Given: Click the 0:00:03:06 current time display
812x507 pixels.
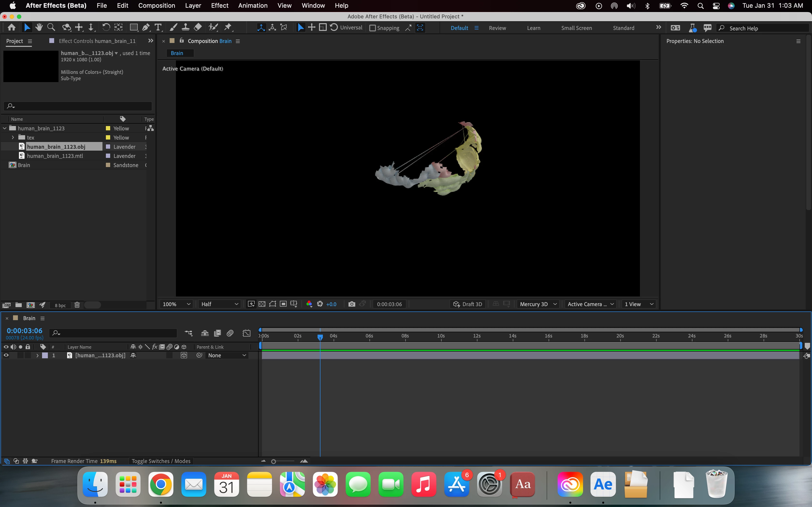Looking at the screenshot, I should pyautogui.click(x=24, y=331).
